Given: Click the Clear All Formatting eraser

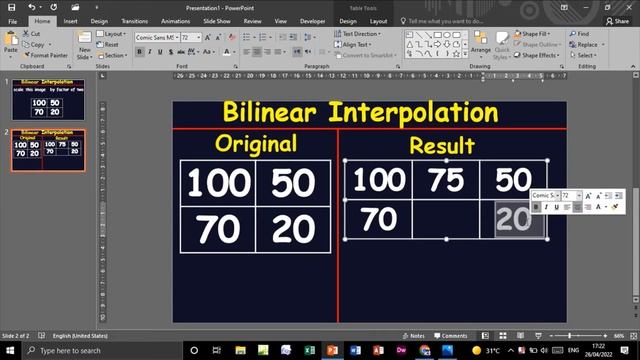Looking at the screenshot, I should click(232, 38).
